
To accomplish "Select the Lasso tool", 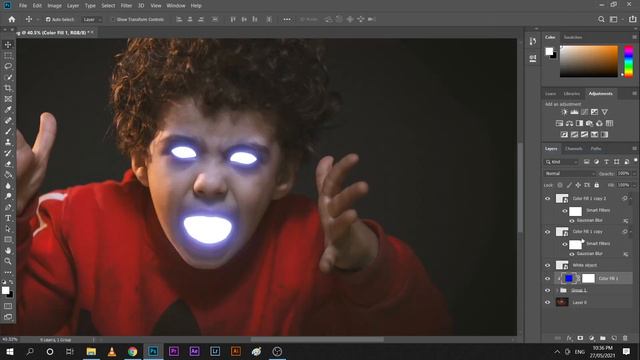I will click(8, 66).
